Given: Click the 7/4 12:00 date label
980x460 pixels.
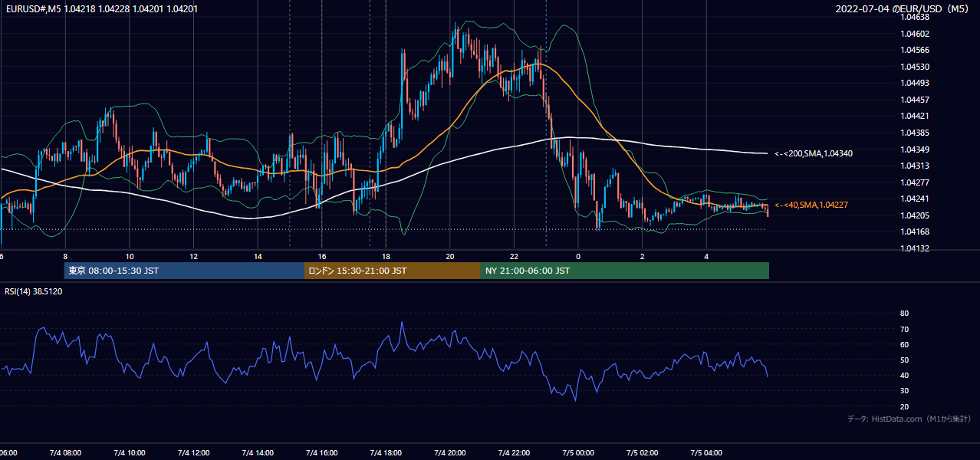Looking at the screenshot, I should click(x=193, y=452).
